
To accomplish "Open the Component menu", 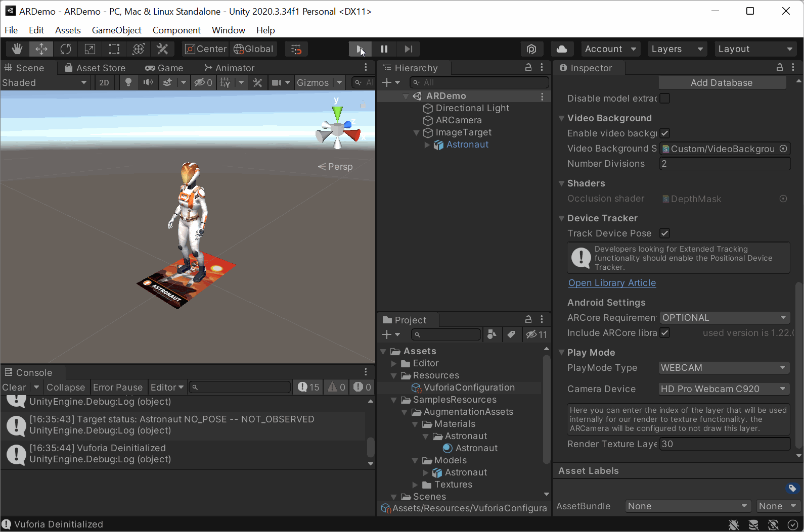I will click(x=176, y=30).
